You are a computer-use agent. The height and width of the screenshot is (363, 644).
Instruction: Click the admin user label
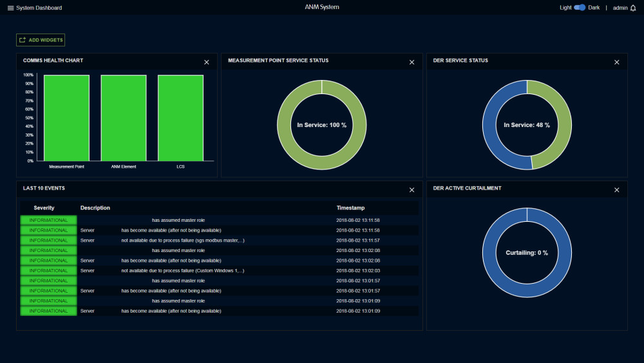click(620, 8)
